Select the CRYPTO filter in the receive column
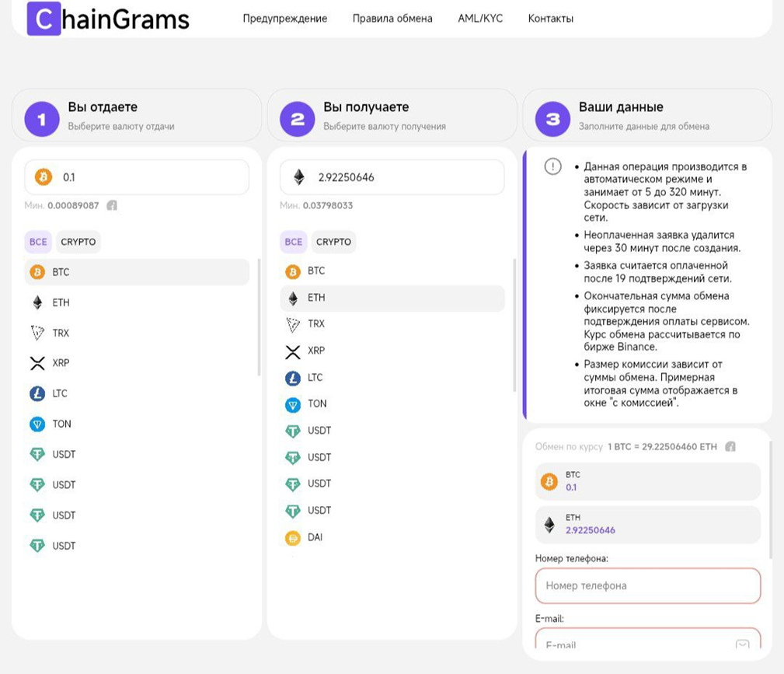The height and width of the screenshot is (674, 784). click(x=333, y=242)
